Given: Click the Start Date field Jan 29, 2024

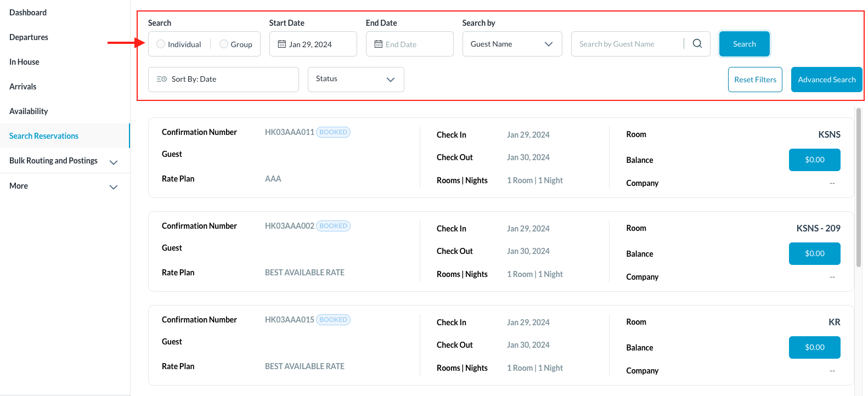Looking at the screenshot, I should click(x=313, y=44).
